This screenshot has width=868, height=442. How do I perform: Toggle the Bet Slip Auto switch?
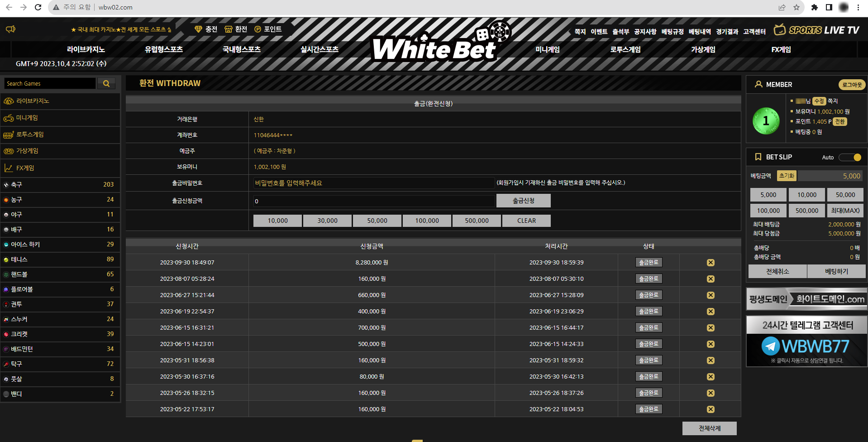[850, 157]
